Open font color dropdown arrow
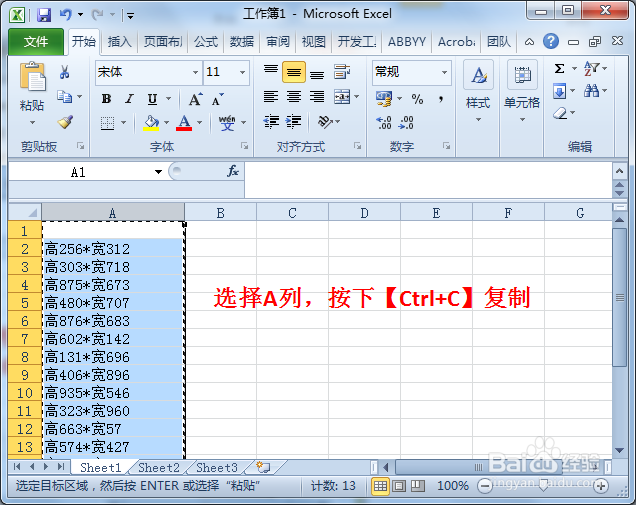The height and width of the screenshot is (505, 636). [x=200, y=122]
